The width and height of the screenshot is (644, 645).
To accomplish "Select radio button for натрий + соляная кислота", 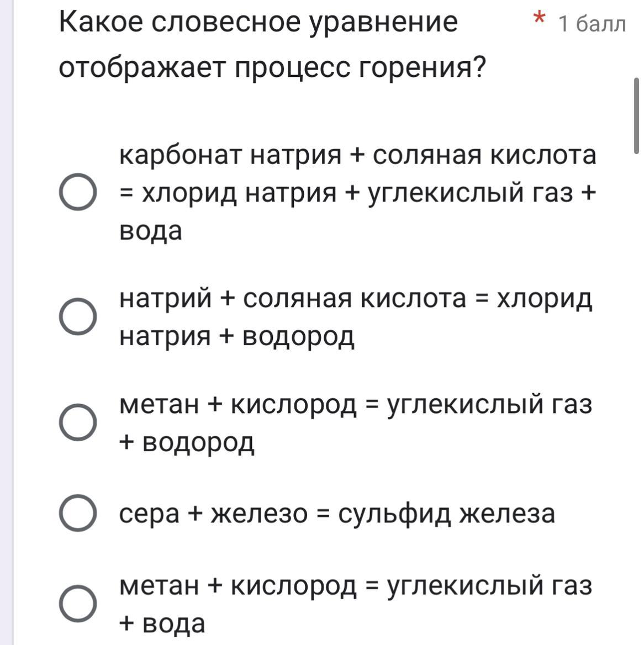I will pyautogui.click(x=78, y=316).
